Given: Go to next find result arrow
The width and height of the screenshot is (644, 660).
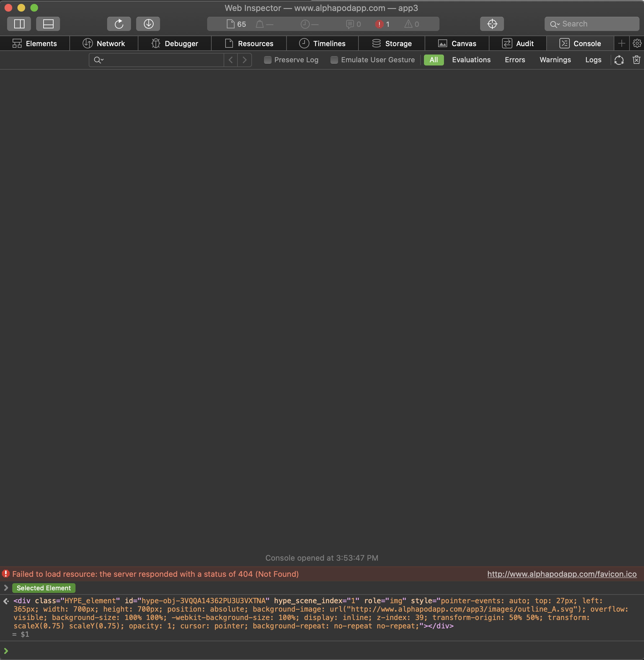Looking at the screenshot, I should pos(245,60).
